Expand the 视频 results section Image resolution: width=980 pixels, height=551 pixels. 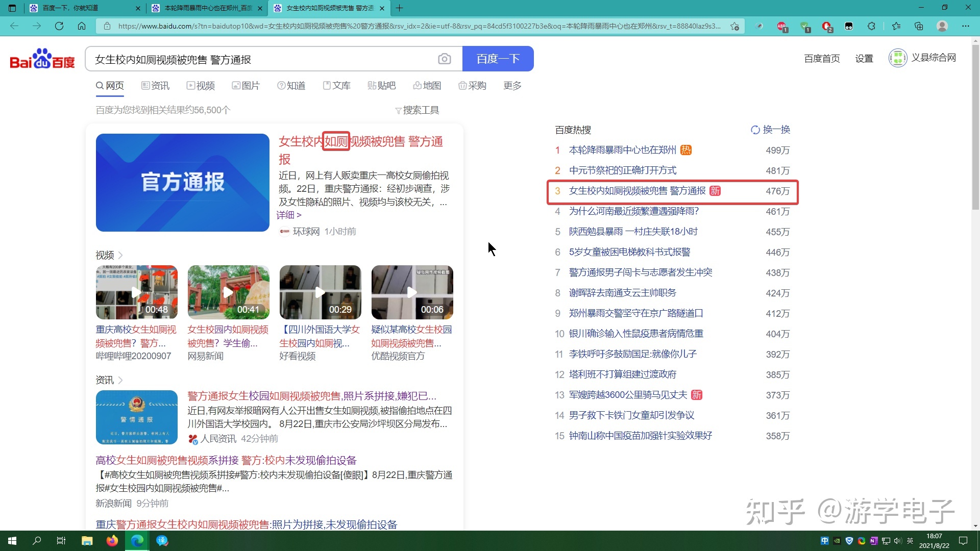click(109, 255)
